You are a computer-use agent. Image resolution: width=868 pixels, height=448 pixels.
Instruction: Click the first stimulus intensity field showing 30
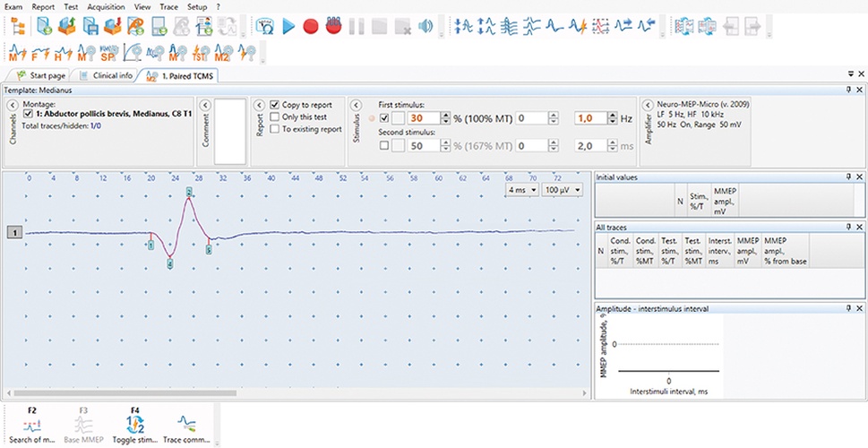pos(420,118)
